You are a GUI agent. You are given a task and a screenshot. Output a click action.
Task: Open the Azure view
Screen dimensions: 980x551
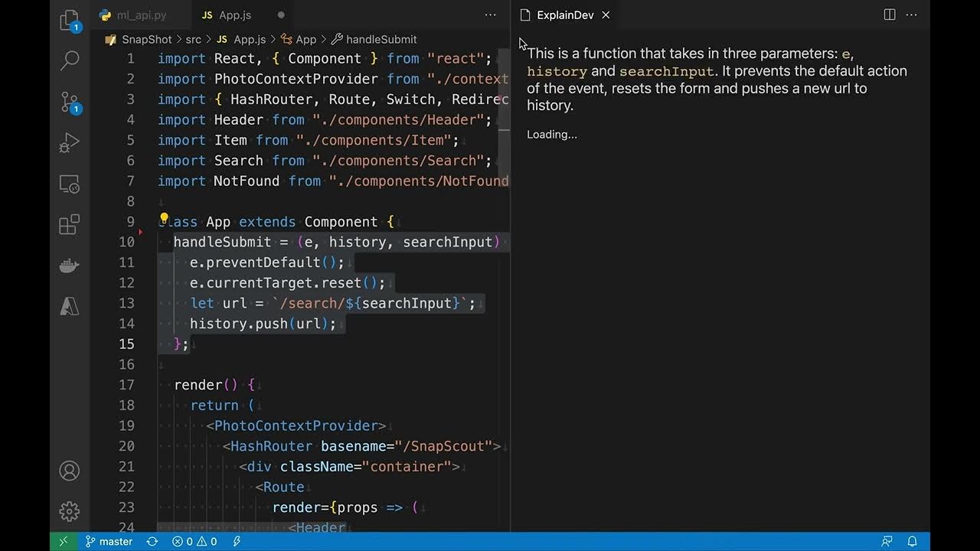(x=70, y=306)
